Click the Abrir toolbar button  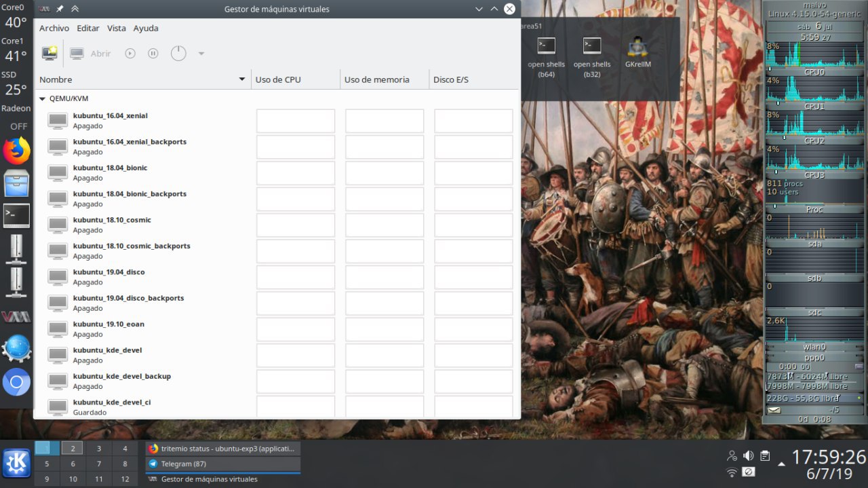tap(90, 53)
